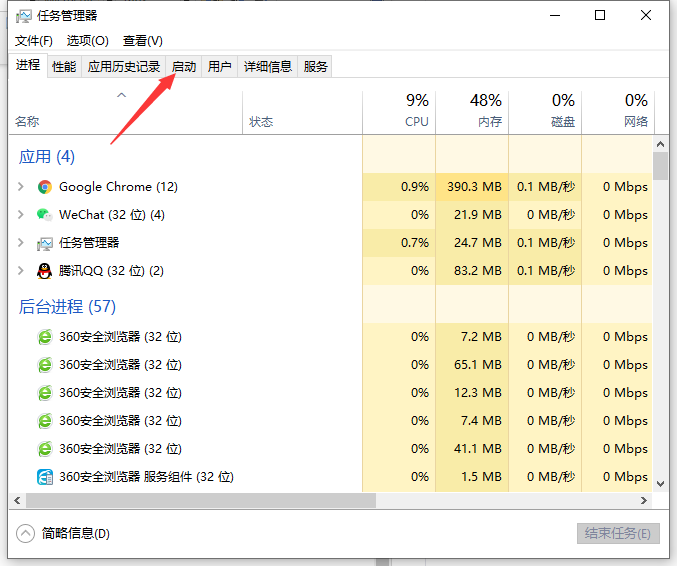Image resolution: width=677 pixels, height=566 pixels.
Task: Click the 任务管理器 process row icon
Action: pyautogui.click(x=44, y=243)
